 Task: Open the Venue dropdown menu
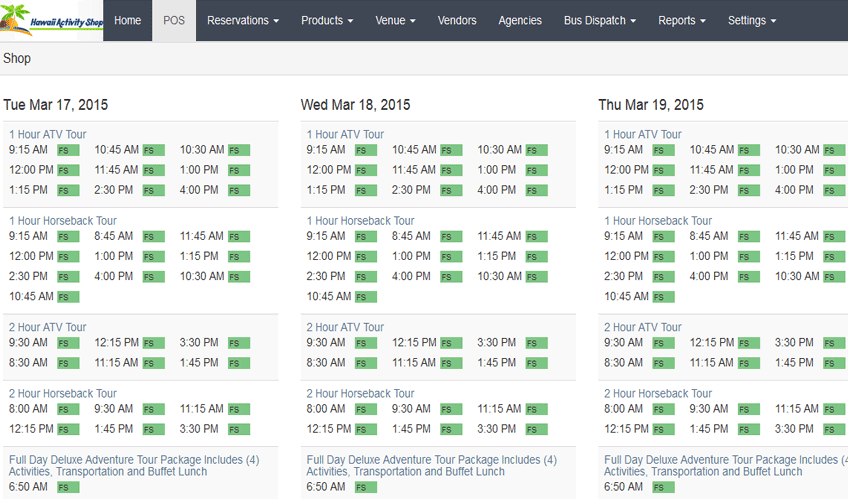395,21
